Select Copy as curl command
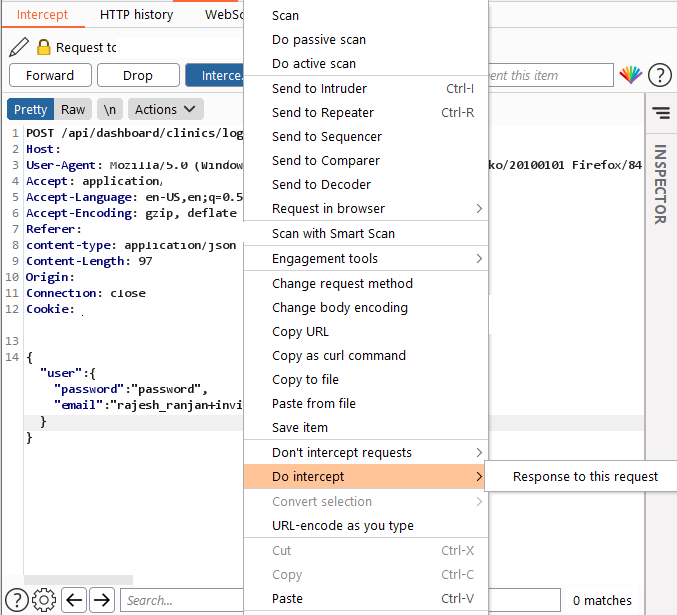This screenshot has height=615, width=677. tap(366, 355)
